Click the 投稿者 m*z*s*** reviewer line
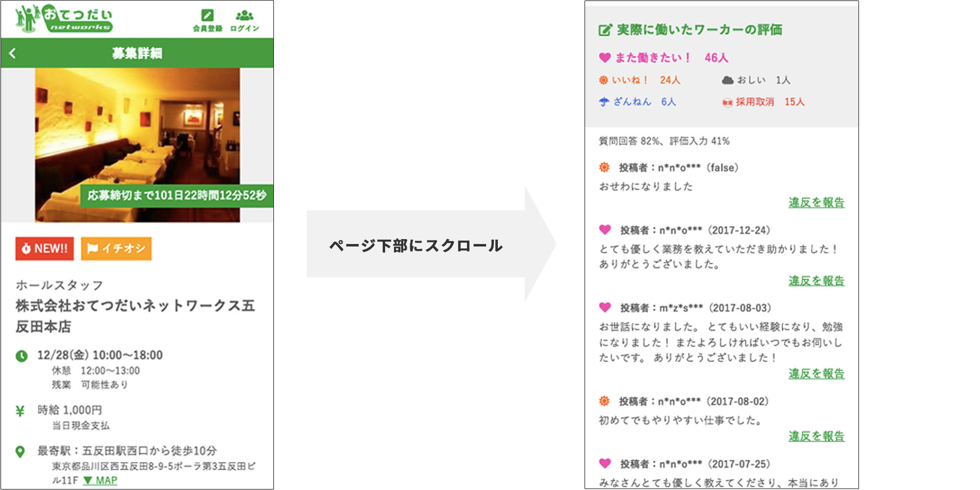This screenshot has width=980, height=490. click(696, 308)
